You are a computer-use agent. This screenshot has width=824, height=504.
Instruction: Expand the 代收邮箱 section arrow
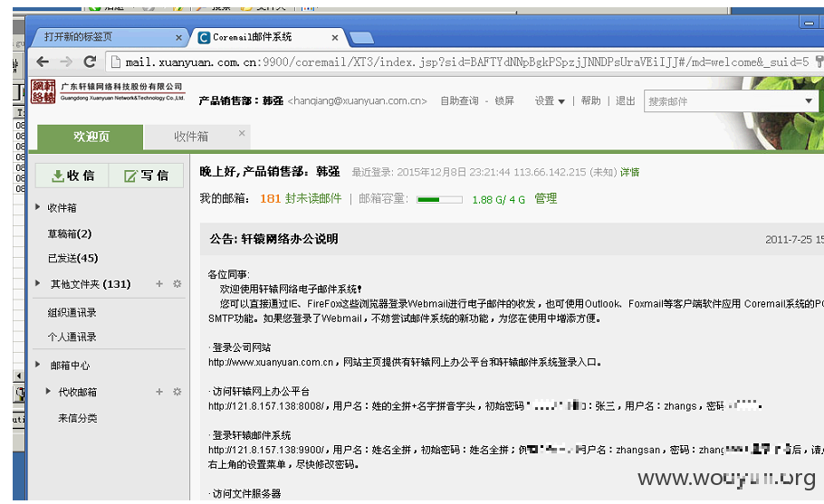[48, 391]
